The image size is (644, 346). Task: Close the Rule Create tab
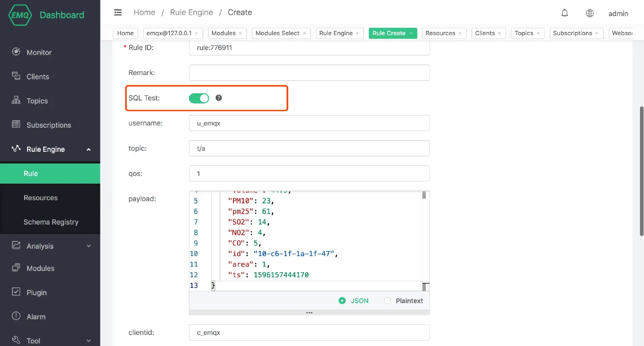[x=411, y=33]
